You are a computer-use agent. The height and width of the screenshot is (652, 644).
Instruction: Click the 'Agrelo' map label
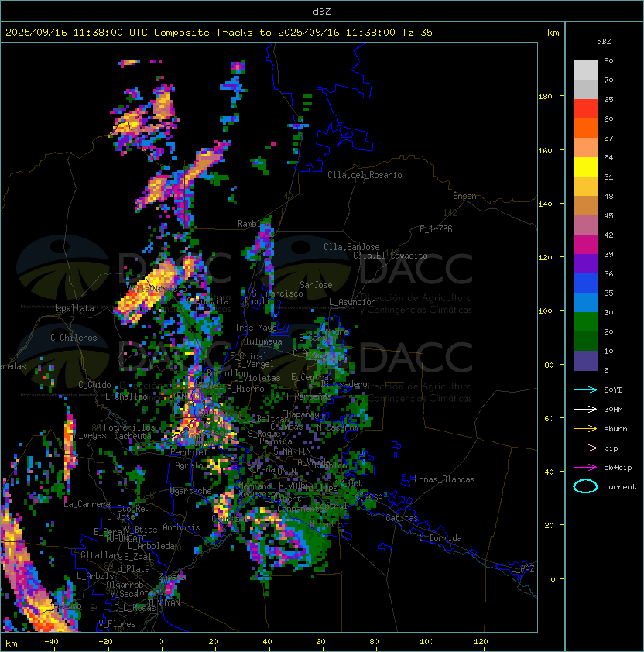click(x=189, y=465)
